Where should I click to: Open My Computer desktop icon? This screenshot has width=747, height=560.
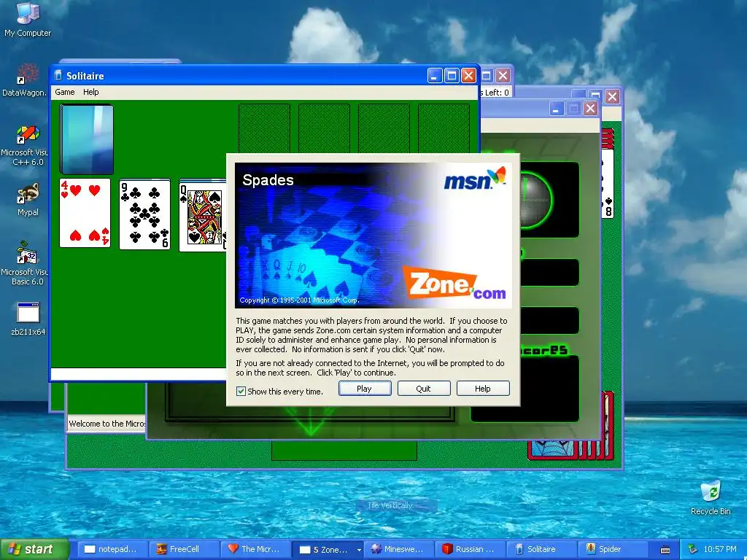pos(27,19)
